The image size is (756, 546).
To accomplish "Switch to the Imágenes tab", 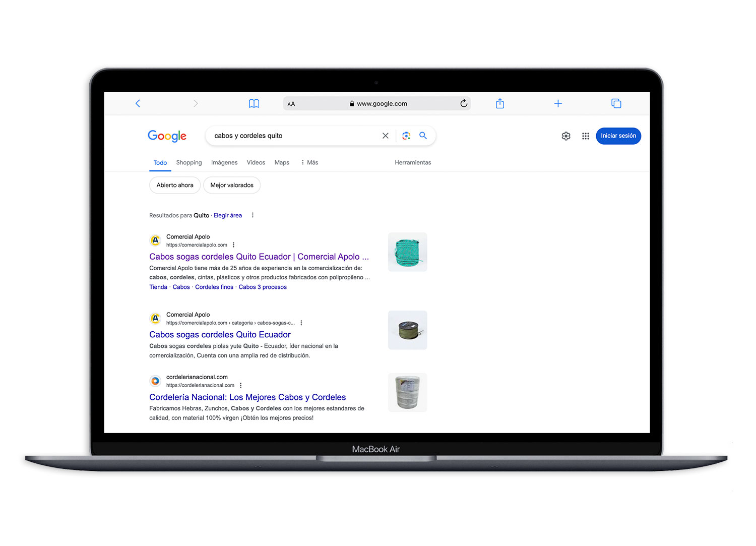I will point(224,162).
